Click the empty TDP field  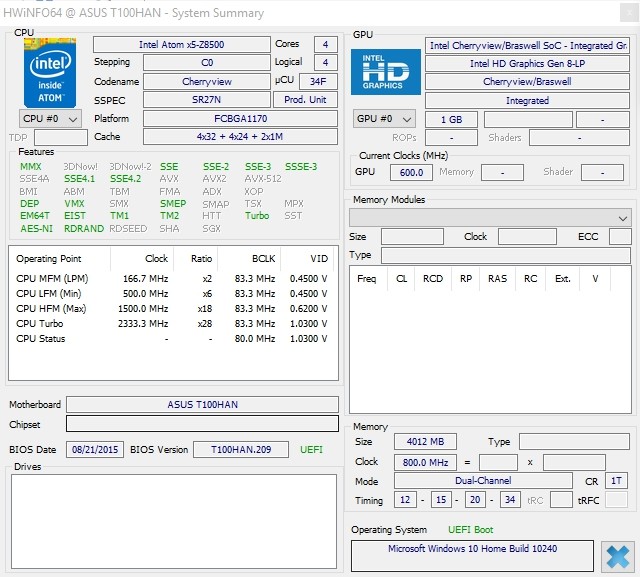(x=61, y=138)
